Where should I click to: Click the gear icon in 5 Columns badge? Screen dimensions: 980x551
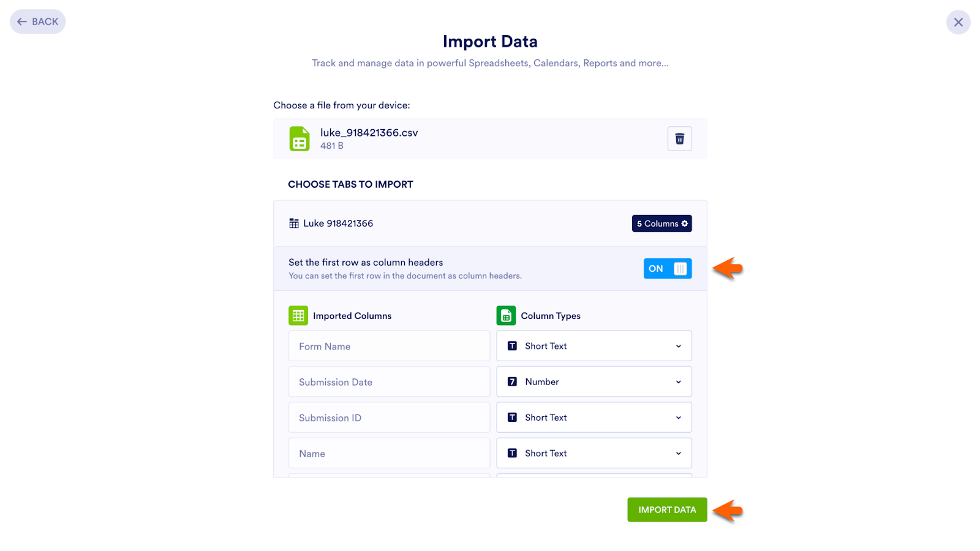pos(685,223)
